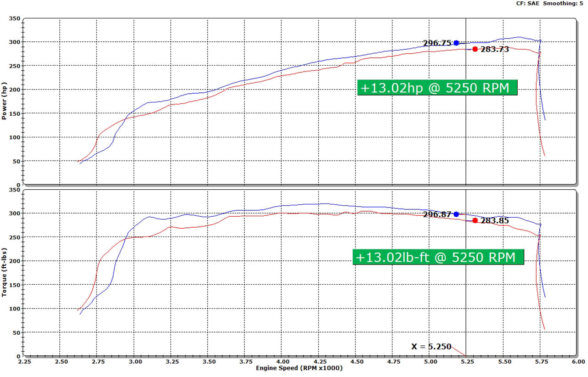The height and width of the screenshot is (377, 588).
Task: Click the red 283.85 torque data marker
Action: pyautogui.click(x=475, y=220)
